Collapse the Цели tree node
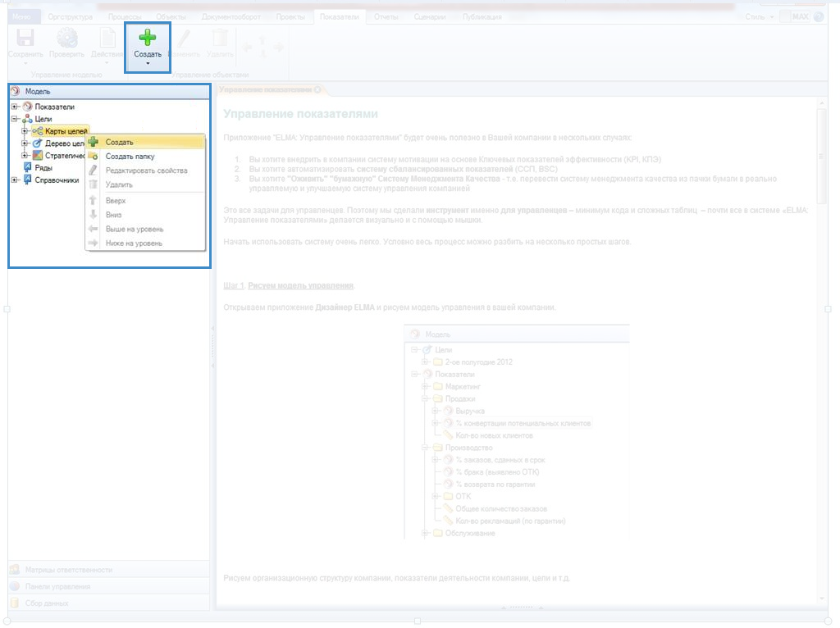Viewport: 840px width, 628px height. click(16, 119)
